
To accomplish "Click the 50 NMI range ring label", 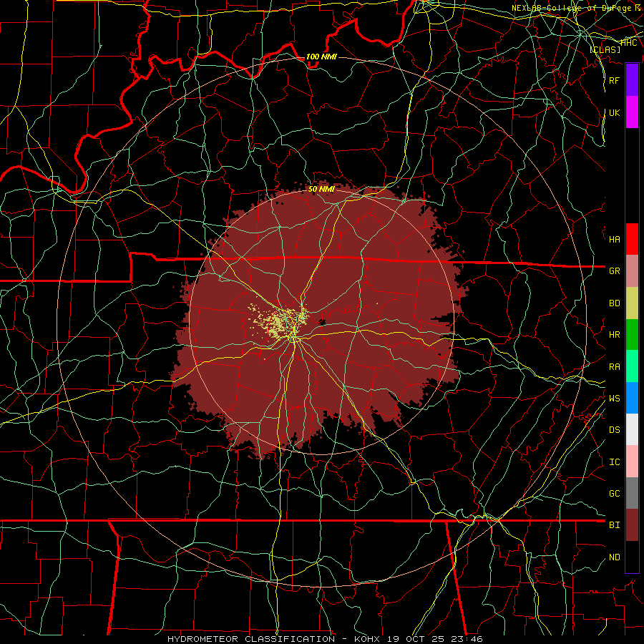I will tap(321, 189).
